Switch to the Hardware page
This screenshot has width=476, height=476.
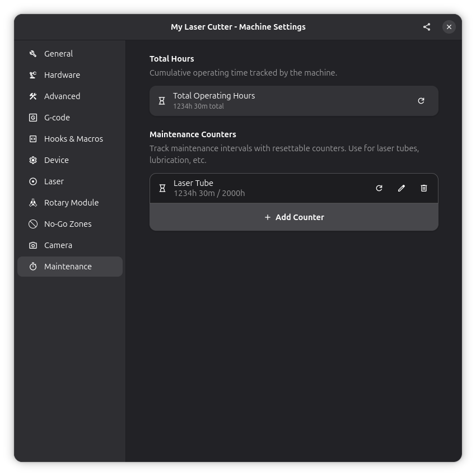pos(70,75)
